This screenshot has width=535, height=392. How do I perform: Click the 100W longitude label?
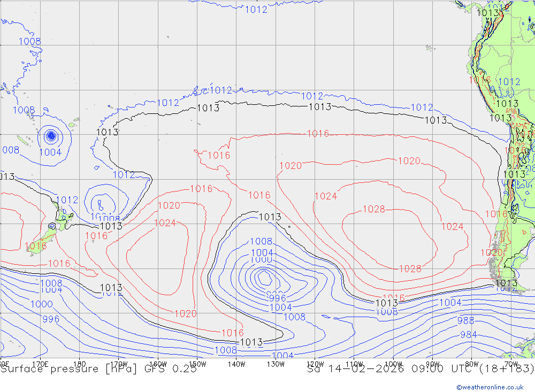[x=393, y=364]
